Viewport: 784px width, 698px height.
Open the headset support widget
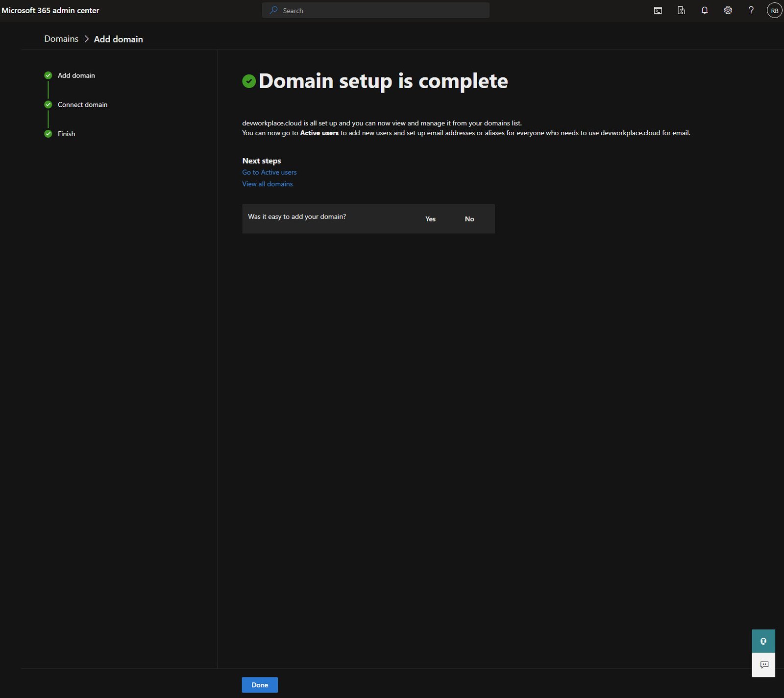(763, 641)
